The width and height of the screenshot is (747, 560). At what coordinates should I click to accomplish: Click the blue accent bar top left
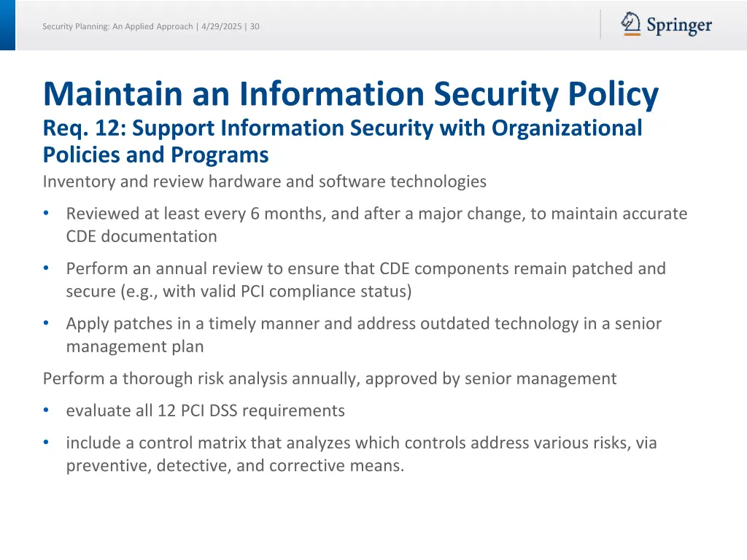click(8, 26)
